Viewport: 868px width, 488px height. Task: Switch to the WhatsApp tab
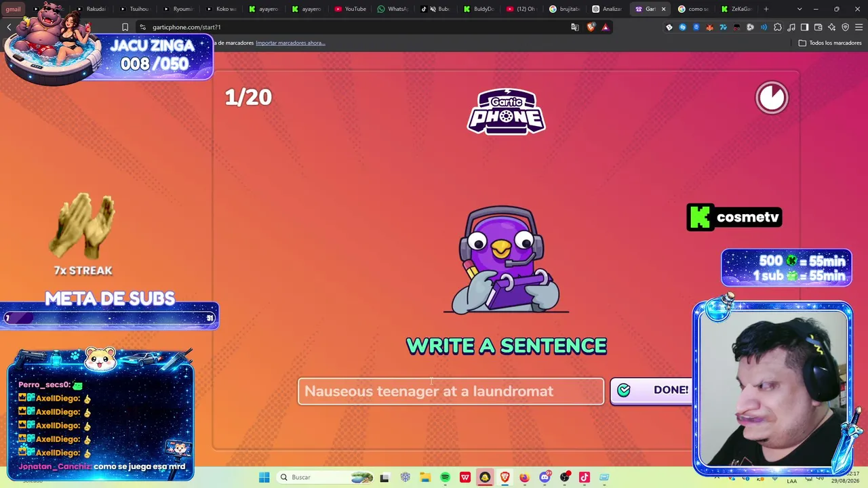394,9
